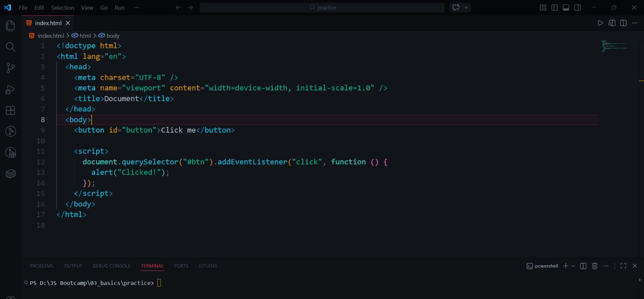Kill the terminal with the trash icon
The height and width of the screenshot is (299, 644).
(595, 266)
